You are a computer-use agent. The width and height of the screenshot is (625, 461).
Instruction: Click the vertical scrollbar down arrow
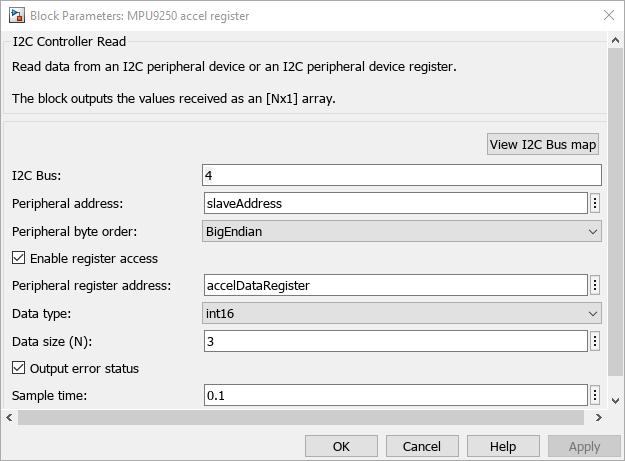(x=615, y=401)
